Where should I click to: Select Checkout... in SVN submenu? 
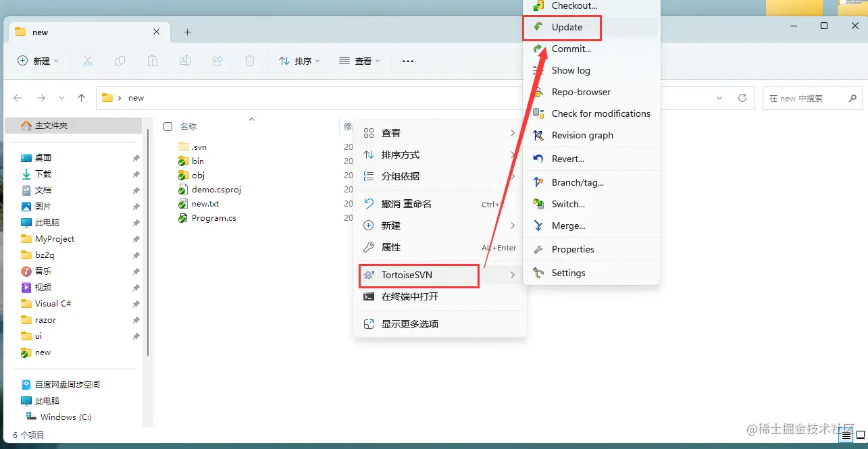click(592, 7)
